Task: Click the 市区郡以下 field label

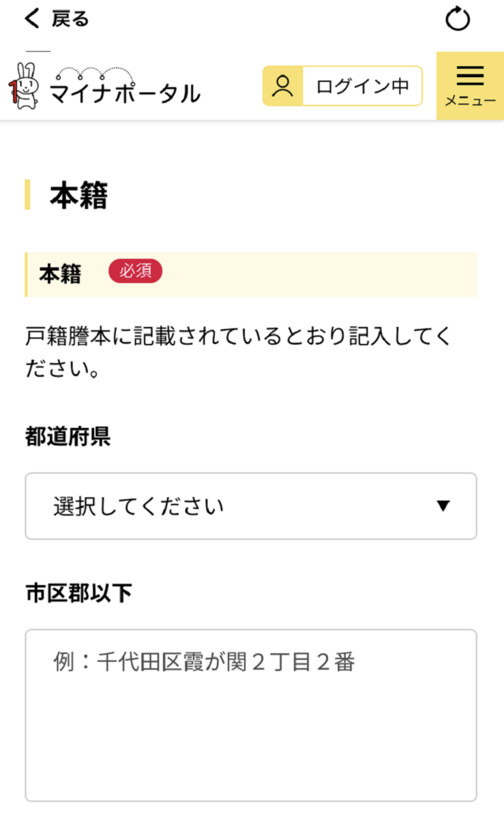Action: click(x=78, y=593)
